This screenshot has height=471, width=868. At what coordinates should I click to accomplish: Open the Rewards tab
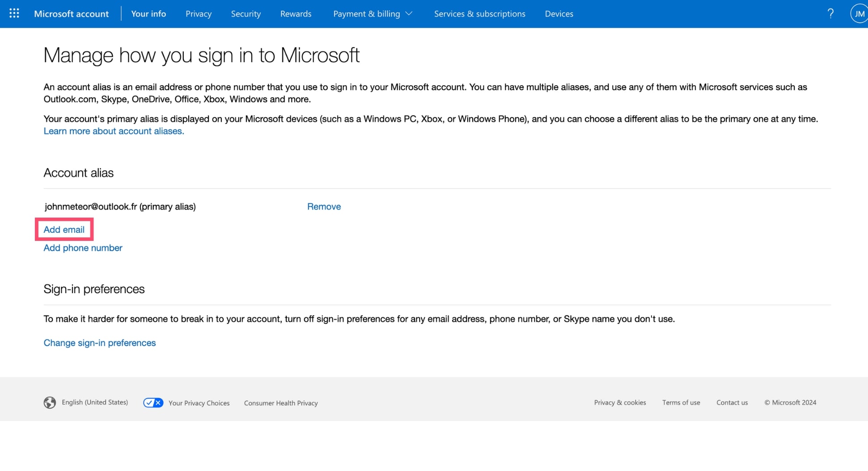click(x=296, y=14)
